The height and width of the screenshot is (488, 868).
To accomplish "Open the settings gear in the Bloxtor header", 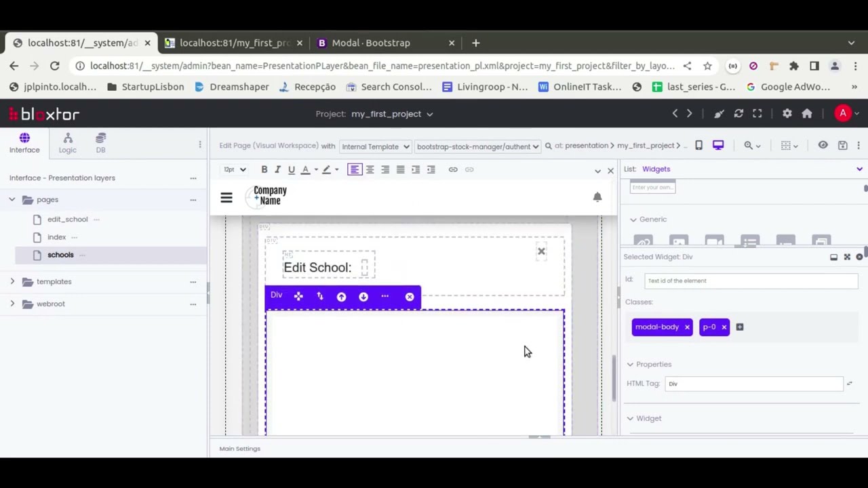I will tap(787, 114).
